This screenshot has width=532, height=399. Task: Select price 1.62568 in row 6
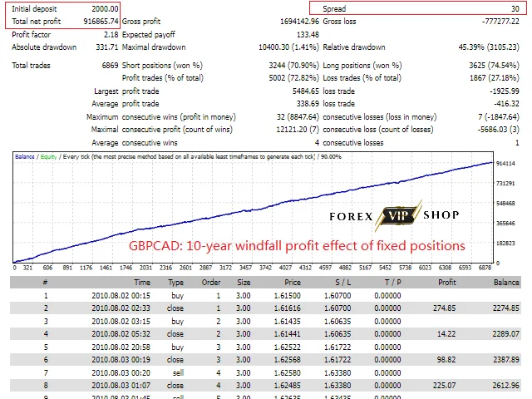click(287, 360)
